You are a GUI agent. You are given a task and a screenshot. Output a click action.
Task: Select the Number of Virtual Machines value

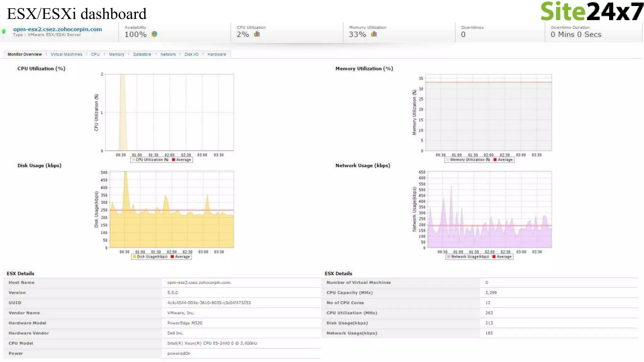click(x=486, y=282)
